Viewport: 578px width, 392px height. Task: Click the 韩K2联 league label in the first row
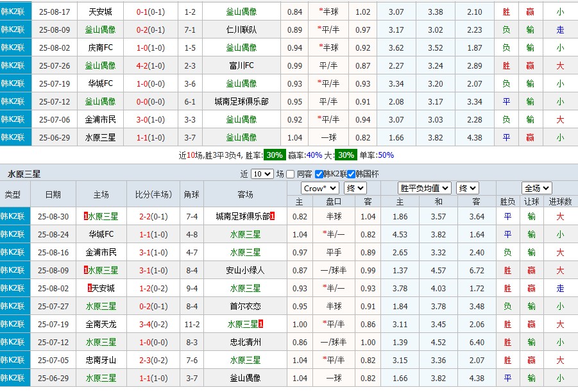[13, 10]
